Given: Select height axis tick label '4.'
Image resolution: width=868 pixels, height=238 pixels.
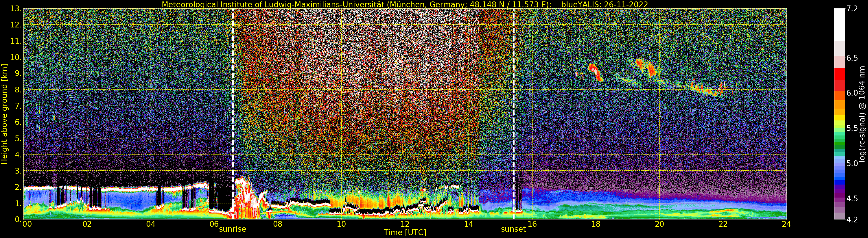Looking at the screenshot, I should (18, 155).
